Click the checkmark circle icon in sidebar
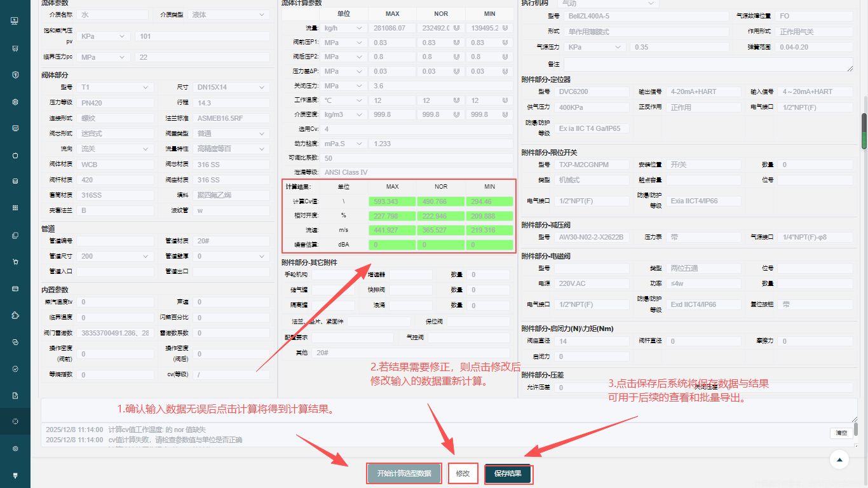This screenshot has width=868, height=488. click(15, 368)
